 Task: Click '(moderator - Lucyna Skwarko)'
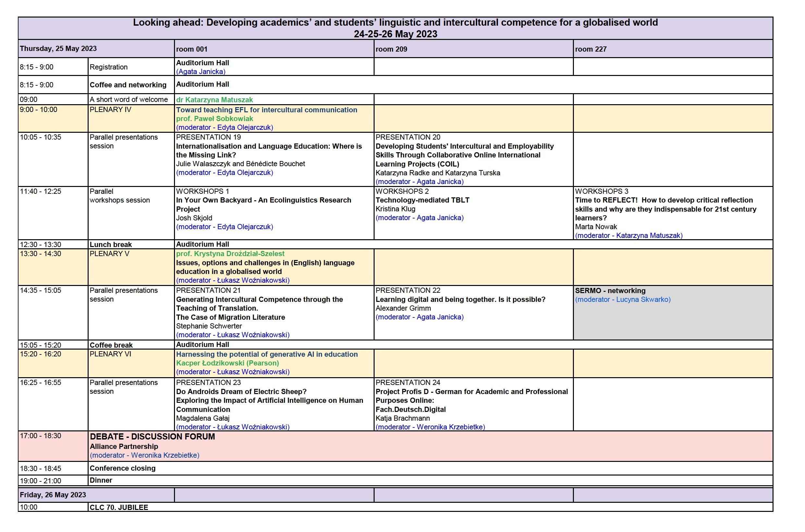(x=623, y=300)
